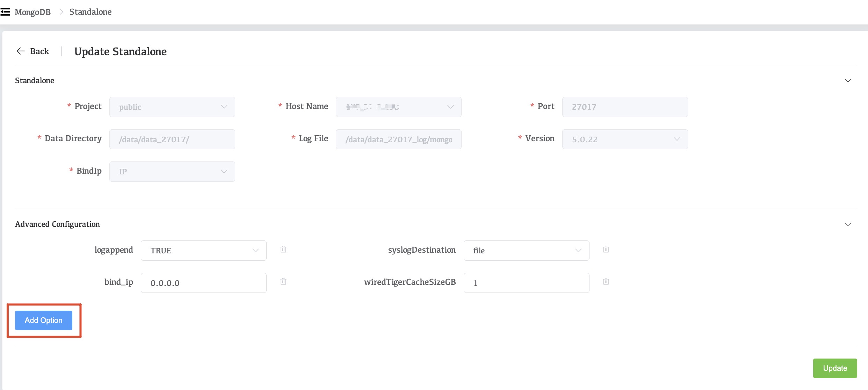The width and height of the screenshot is (868, 390).
Task: Click the wiredTigerCacheSizeGB label
Action: (x=410, y=282)
